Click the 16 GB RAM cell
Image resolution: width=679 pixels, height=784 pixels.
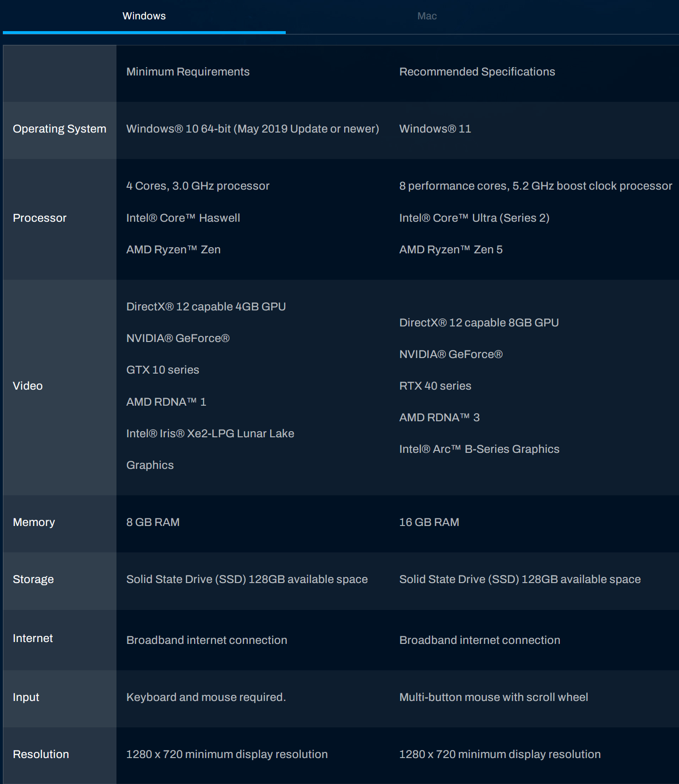[429, 522]
